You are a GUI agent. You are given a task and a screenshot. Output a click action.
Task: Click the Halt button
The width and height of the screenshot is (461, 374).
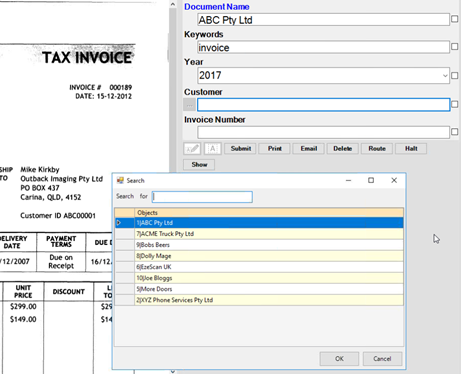coord(411,149)
